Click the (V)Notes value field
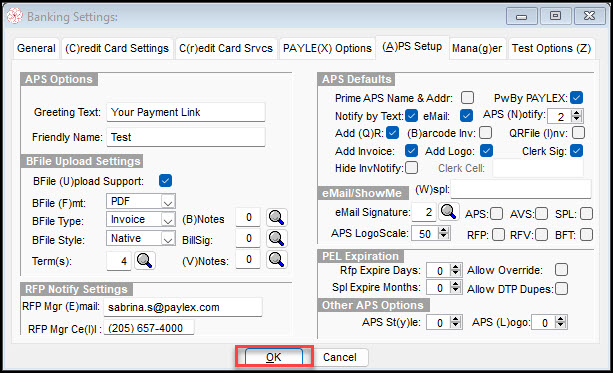 [x=248, y=259]
